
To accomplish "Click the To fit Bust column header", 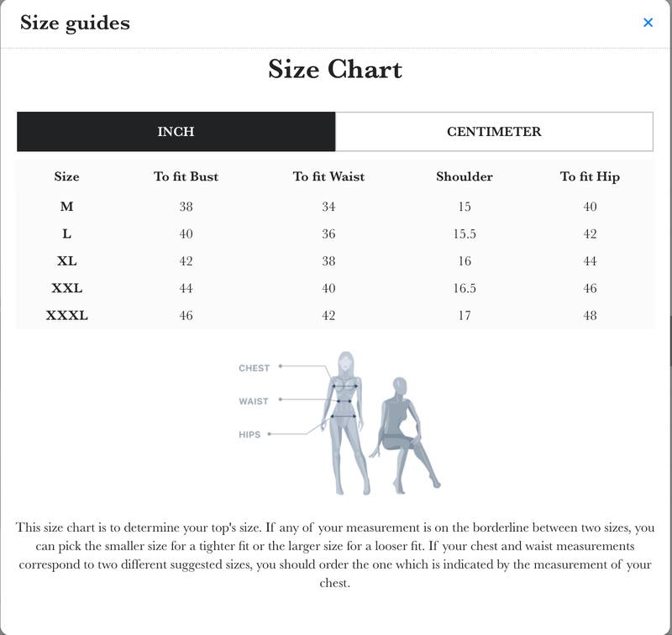I will point(186,177).
